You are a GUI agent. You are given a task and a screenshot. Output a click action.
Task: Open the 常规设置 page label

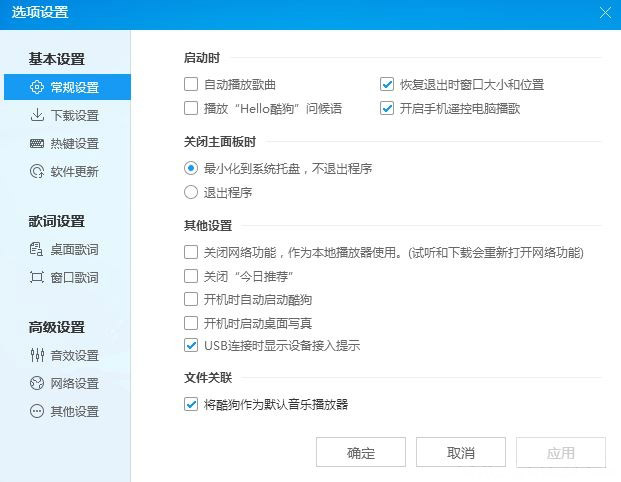coord(74,87)
